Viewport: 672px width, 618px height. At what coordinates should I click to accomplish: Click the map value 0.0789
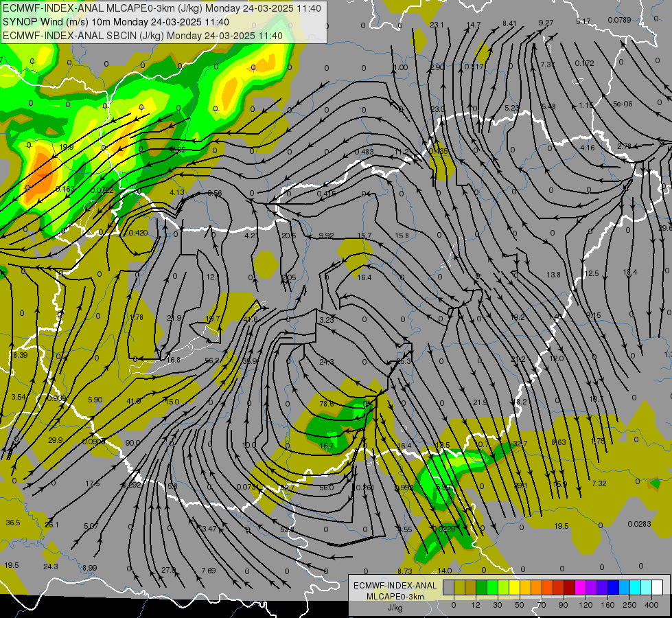(x=619, y=20)
